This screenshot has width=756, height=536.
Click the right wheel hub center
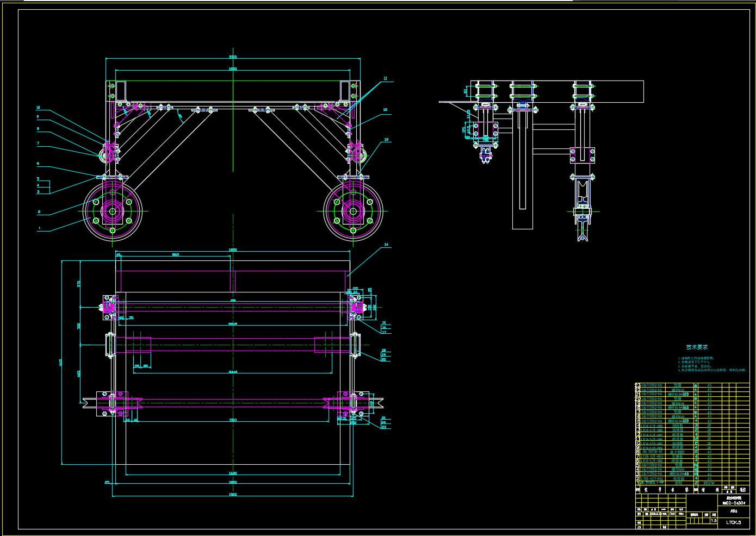(x=353, y=210)
